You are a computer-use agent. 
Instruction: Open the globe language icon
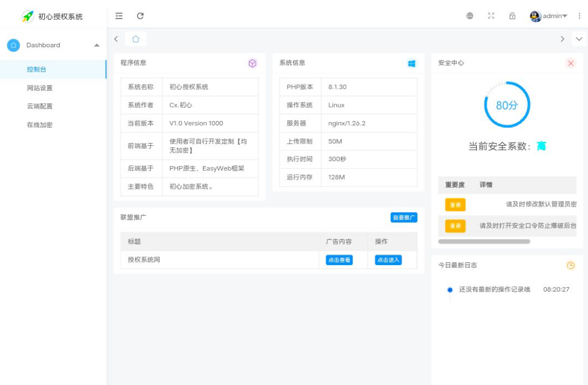(470, 16)
